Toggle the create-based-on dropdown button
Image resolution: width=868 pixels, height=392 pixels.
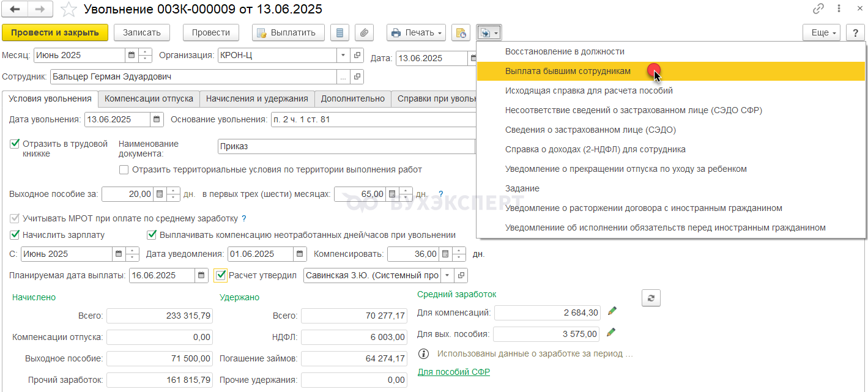[489, 32]
